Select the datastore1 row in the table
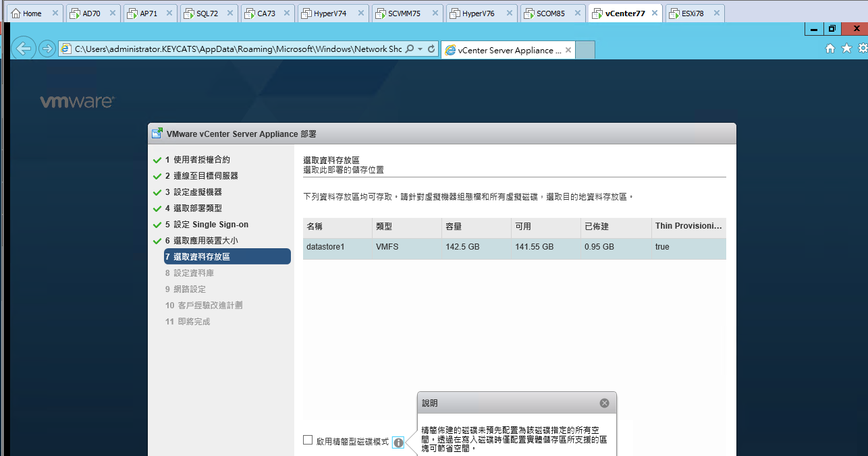Image resolution: width=868 pixels, height=456 pixels. [x=514, y=248]
